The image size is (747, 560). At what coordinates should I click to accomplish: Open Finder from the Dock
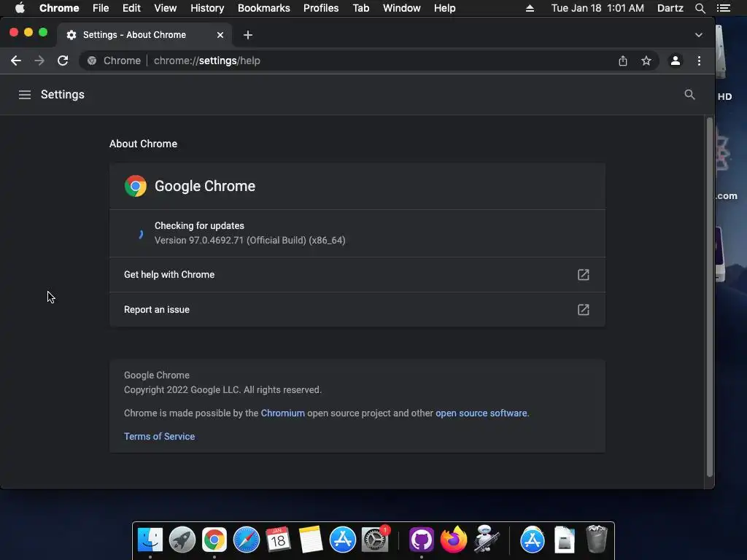click(150, 540)
